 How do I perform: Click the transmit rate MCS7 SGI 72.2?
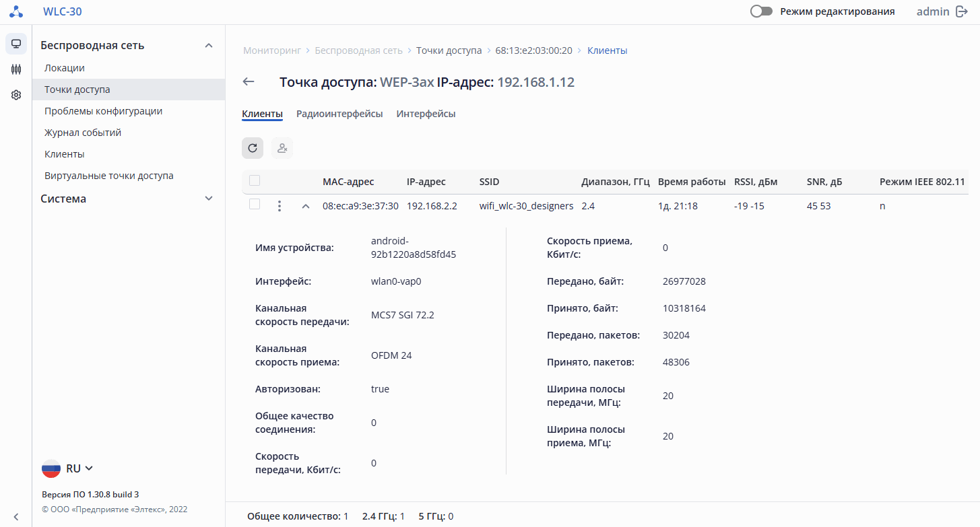(403, 315)
